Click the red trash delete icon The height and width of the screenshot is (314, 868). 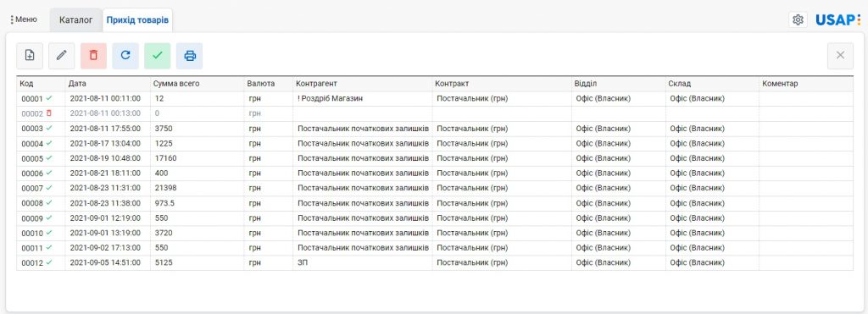click(x=93, y=55)
